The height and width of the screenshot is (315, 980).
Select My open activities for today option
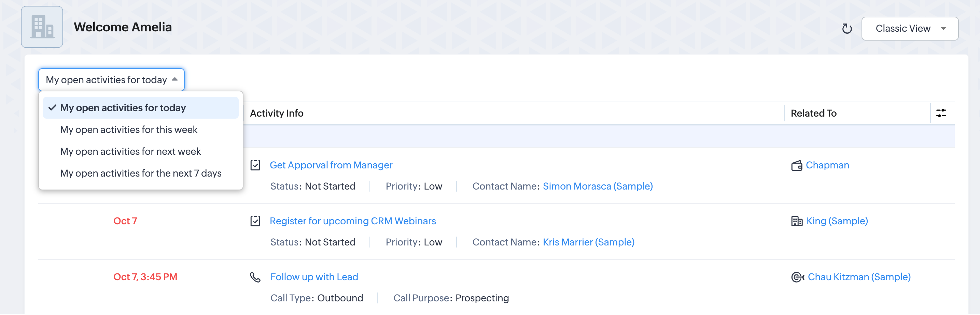[x=123, y=108]
